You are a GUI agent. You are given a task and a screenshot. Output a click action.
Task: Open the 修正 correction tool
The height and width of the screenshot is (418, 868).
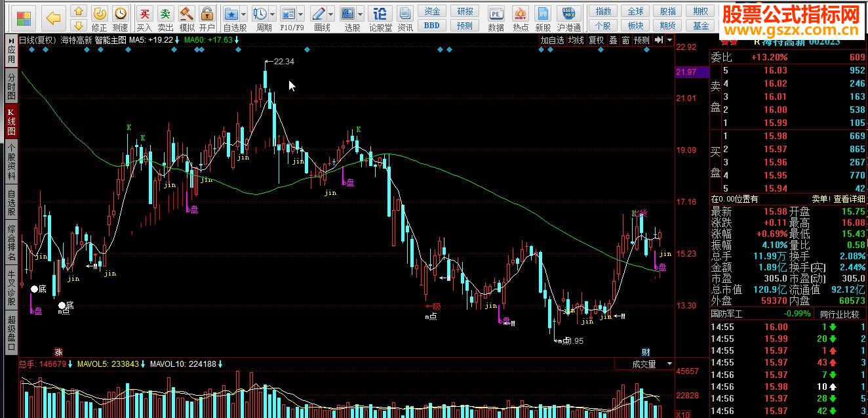[99, 18]
